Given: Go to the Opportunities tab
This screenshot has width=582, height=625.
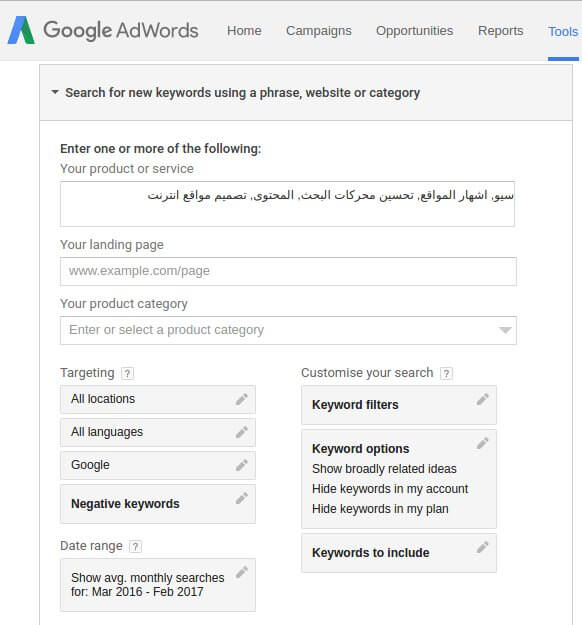Looking at the screenshot, I should pos(415,31).
